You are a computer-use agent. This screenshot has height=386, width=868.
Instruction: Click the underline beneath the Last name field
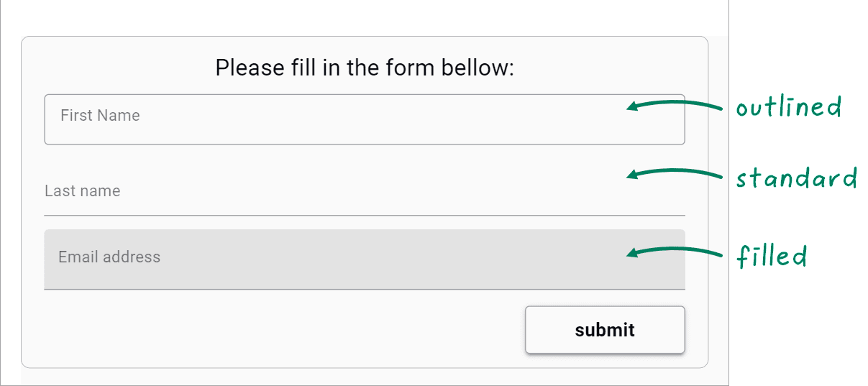(x=365, y=215)
